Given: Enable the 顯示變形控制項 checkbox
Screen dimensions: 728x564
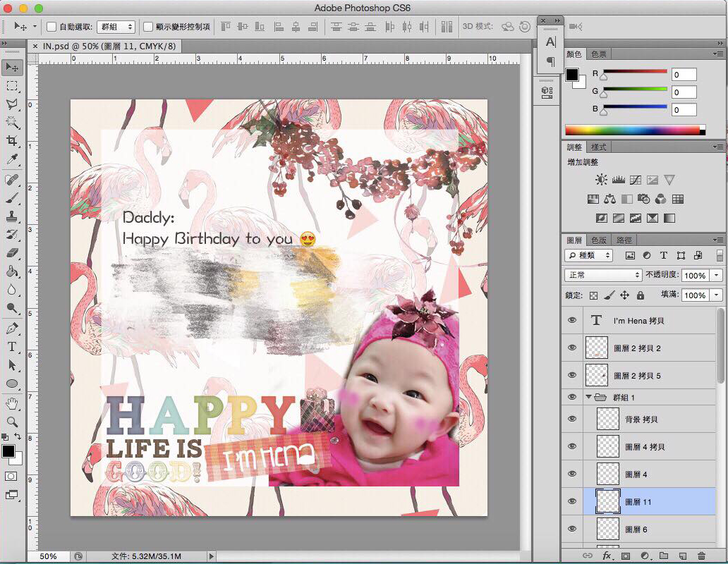Looking at the screenshot, I should point(148,27).
